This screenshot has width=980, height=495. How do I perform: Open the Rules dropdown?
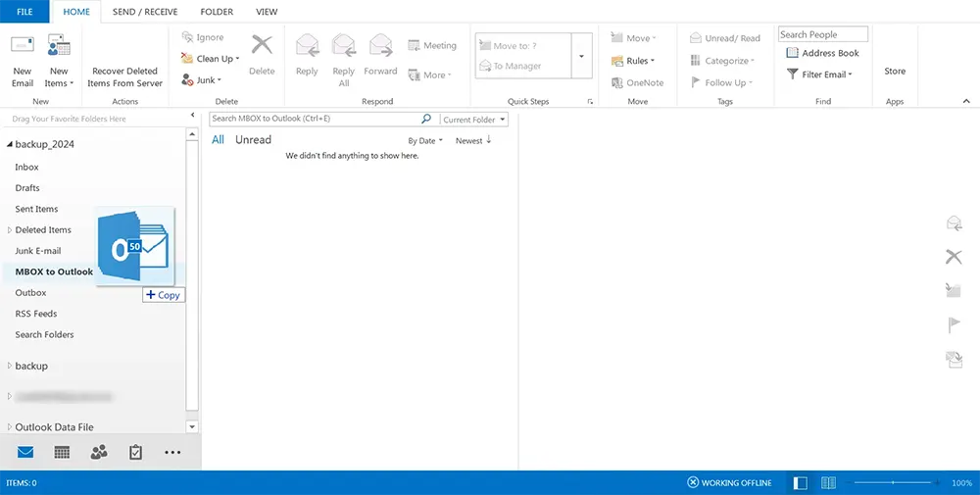click(632, 61)
